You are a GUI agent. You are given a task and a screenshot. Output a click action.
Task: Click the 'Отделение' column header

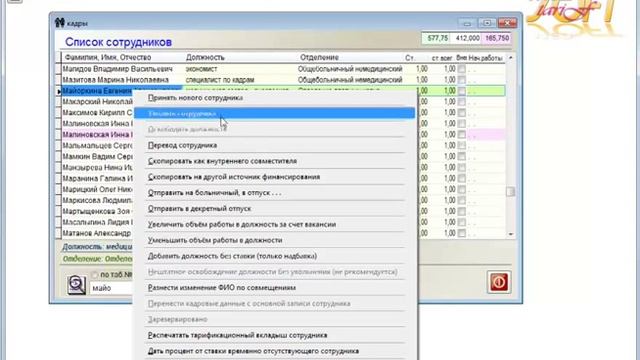[320, 58]
